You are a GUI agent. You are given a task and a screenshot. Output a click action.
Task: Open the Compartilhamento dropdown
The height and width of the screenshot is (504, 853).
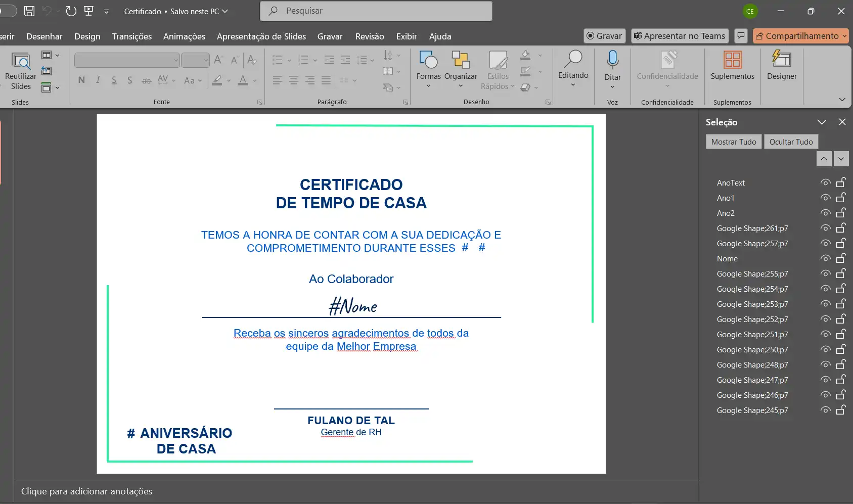[x=844, y=36]
